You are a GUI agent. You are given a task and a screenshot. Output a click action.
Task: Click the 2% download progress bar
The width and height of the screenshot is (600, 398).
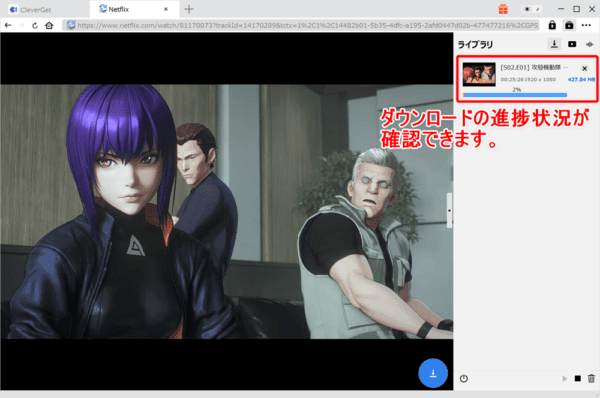click(x=515, y=95)
